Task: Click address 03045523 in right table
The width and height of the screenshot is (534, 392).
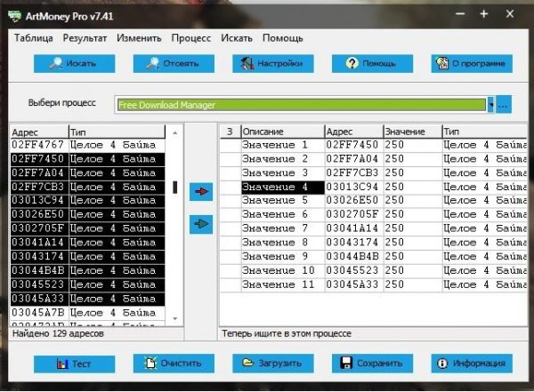Action: click(352, 270)
